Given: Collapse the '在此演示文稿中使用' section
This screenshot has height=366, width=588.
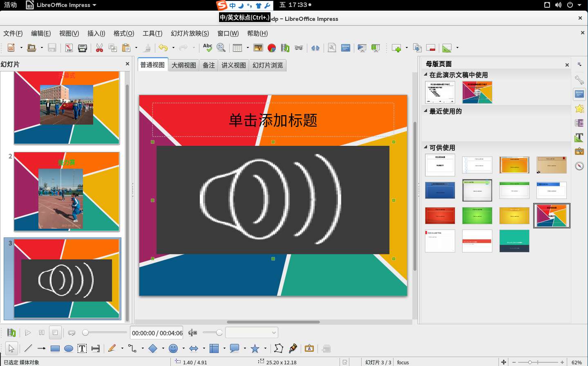Looking at the screenshot, I should pos(426,75).
